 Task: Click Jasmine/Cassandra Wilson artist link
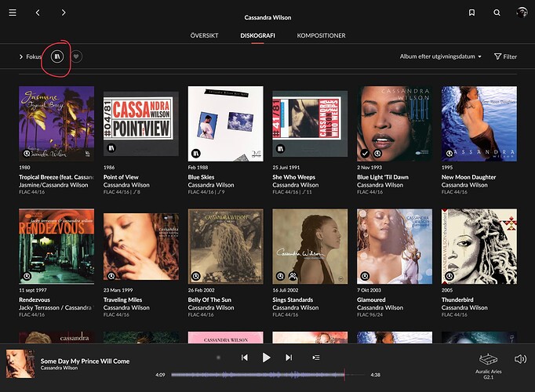[53, 185]
